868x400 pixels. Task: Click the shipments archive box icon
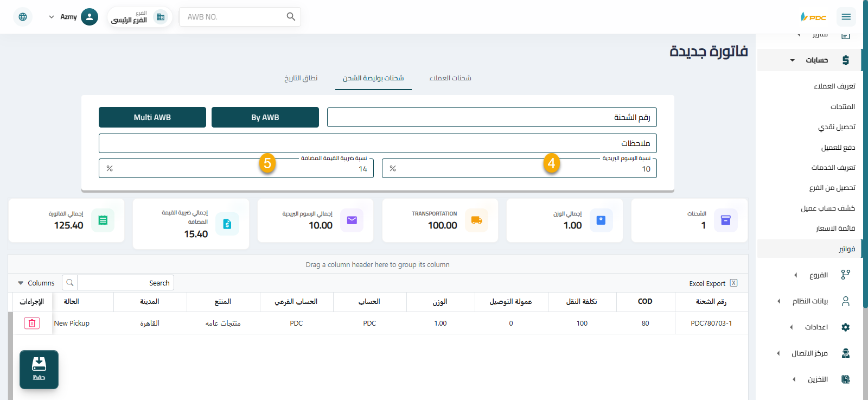[725, 220]
